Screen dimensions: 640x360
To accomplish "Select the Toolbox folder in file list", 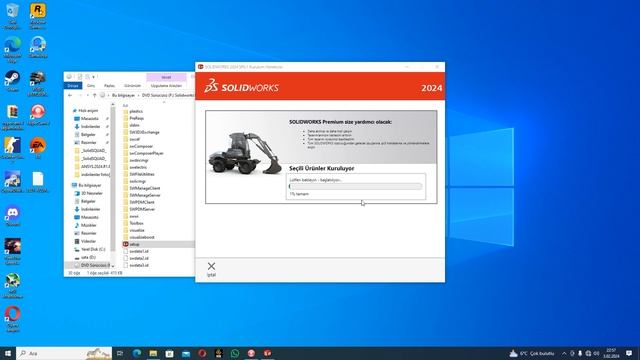I will point(136,223).
